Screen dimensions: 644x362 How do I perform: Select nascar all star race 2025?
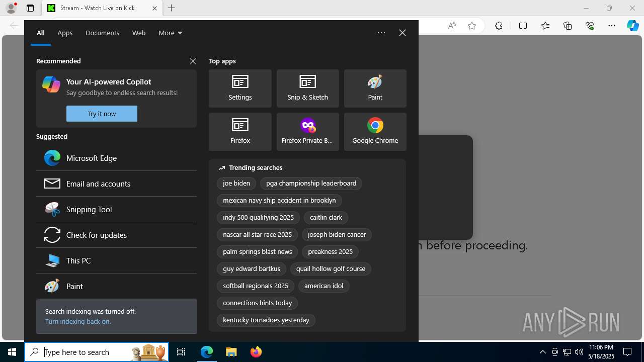tap(257, 235)
